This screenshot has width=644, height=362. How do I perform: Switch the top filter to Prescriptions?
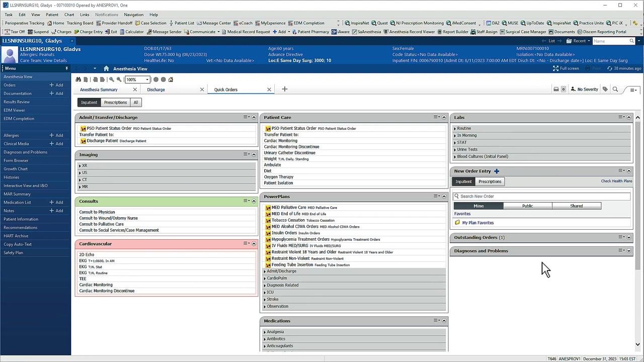click(x=115, y=103)
